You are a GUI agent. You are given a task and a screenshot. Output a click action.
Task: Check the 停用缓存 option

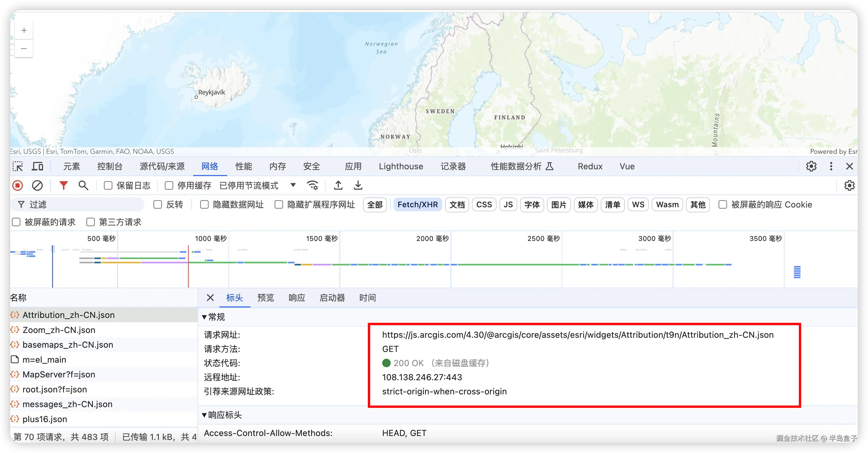click(169, 186)
